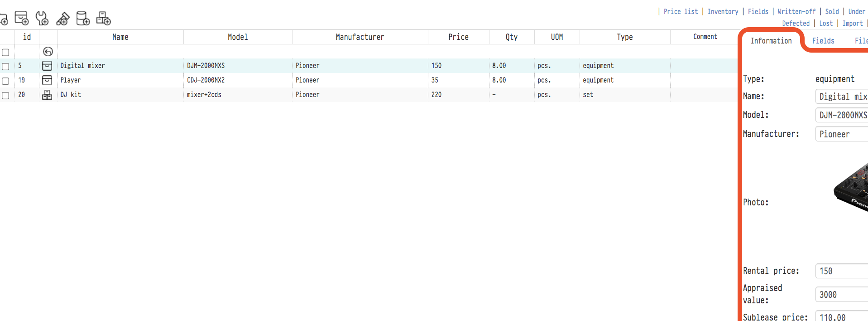Click the Rental price input field

pyautogui.click(x=841, y=271)
